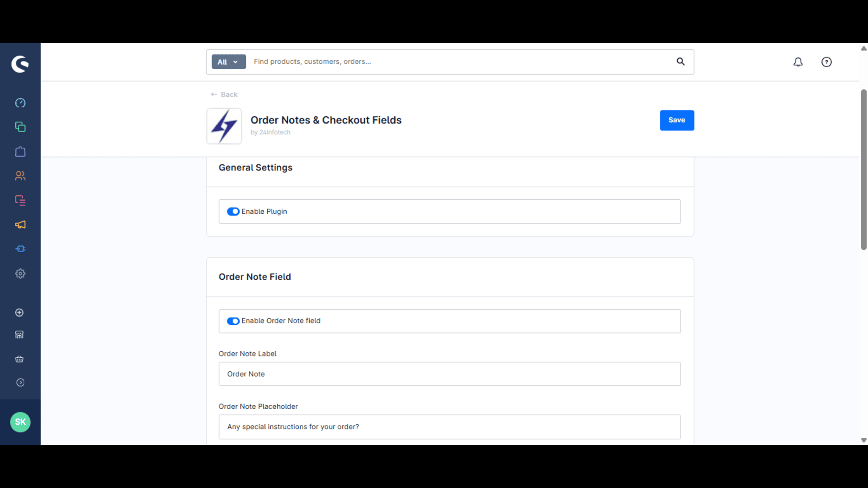The height and width of the screenshot is (488, 868).
Task: Open the notifications bell
Action: click(798, 62)
